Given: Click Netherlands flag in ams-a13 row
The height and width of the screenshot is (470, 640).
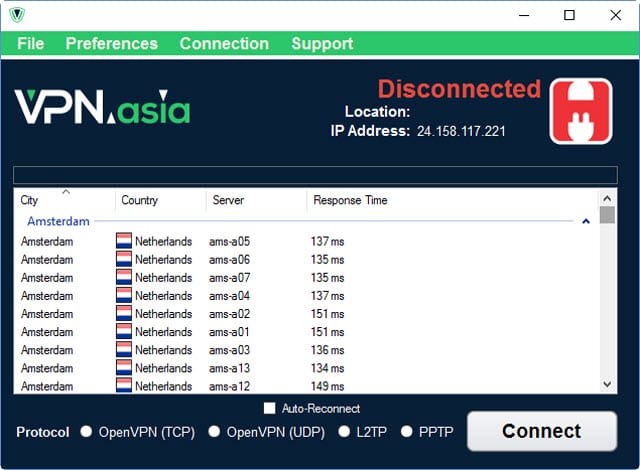Looking at the screenshot, I should pyautogui.click(x=124, y=368).
